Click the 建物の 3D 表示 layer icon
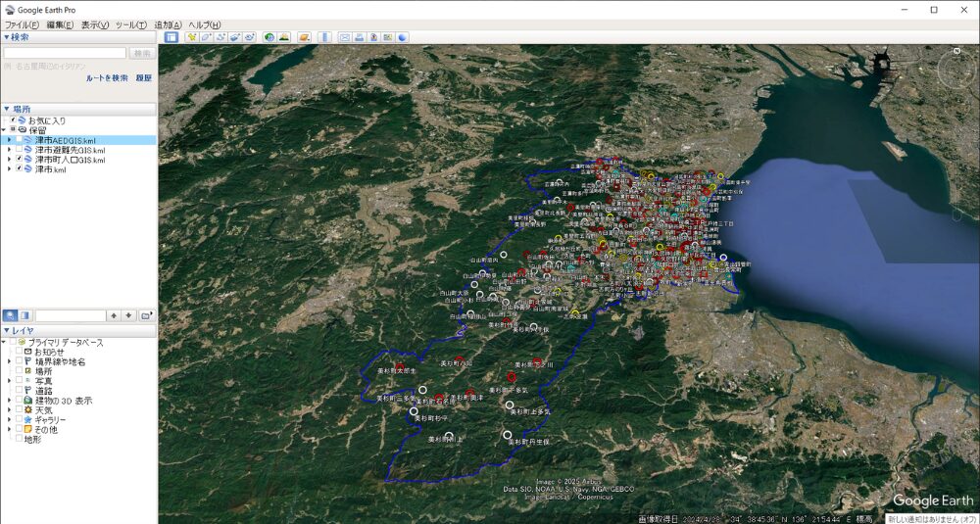This screenshot has width=980, height=524. pyautogui.click(x=28, y=401)
